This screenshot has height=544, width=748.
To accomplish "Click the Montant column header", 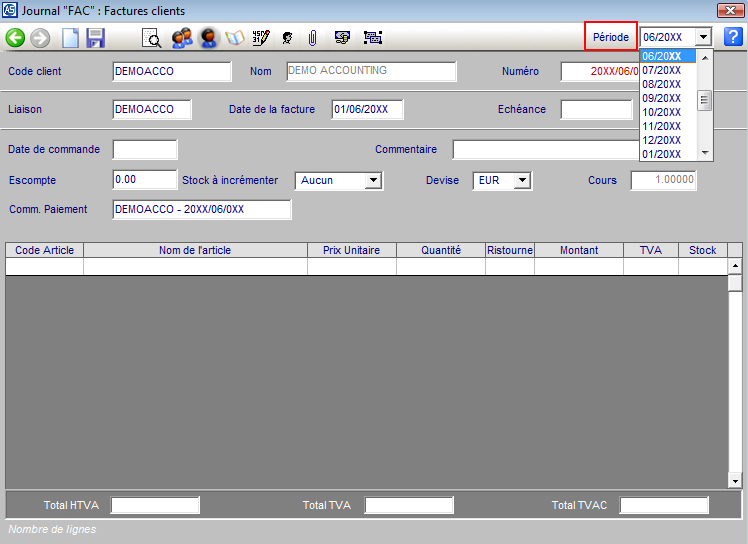I will 579,250.
